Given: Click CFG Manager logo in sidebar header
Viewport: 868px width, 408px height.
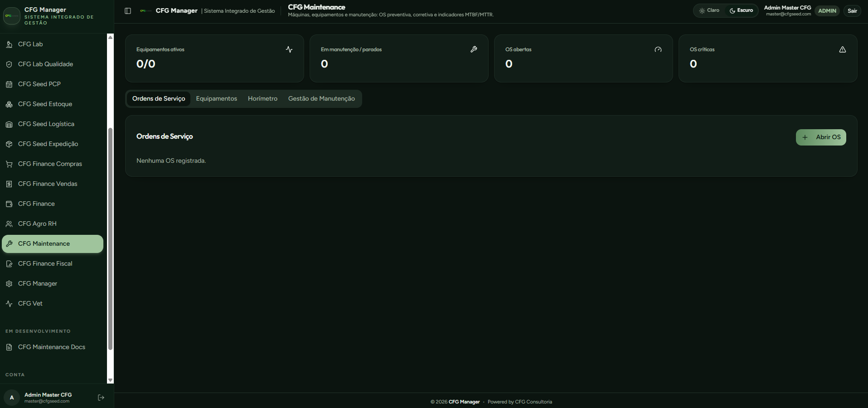Looking at the screenshot, I should tap(12, 16).
